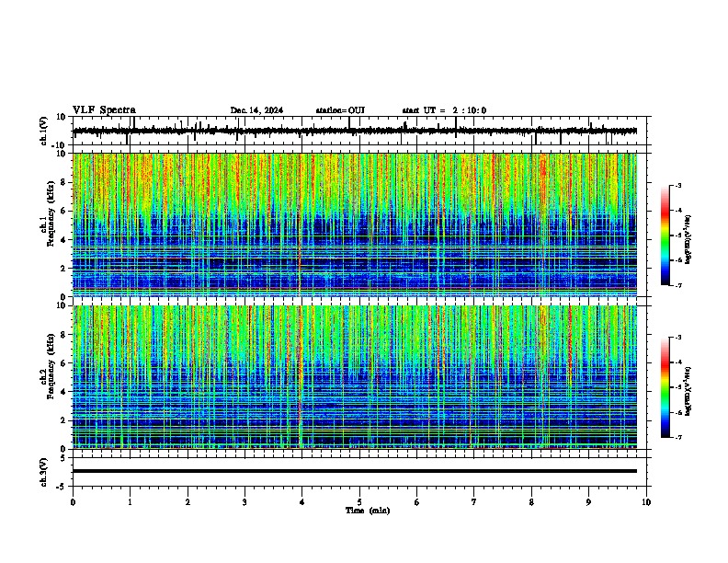Viewport: 728px width, 563px height.
Task: Click the "-3" label on ch.1 color bar
Action: 678,185
